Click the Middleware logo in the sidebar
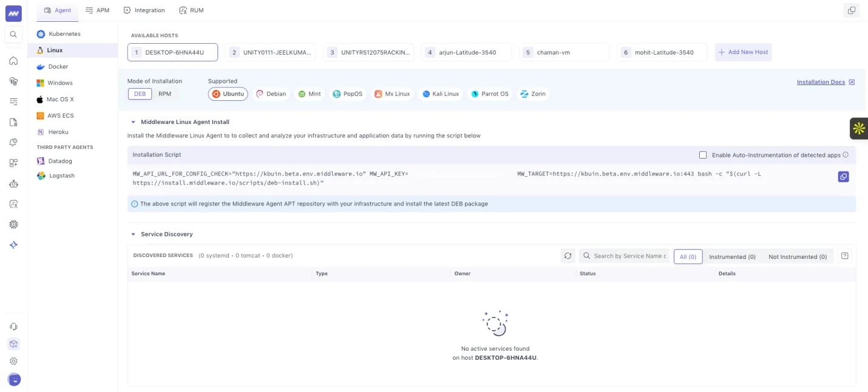The width and height of the screenshot is (868, 392). (13, 13)
